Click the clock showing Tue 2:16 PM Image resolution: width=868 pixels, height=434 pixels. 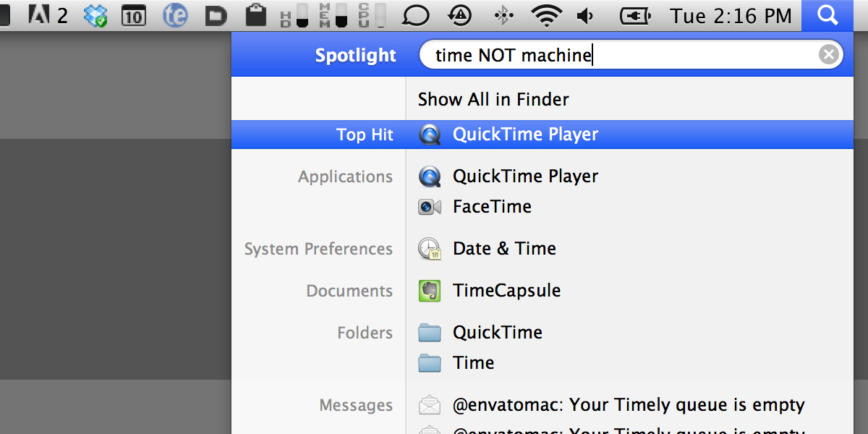pos(731,15)
